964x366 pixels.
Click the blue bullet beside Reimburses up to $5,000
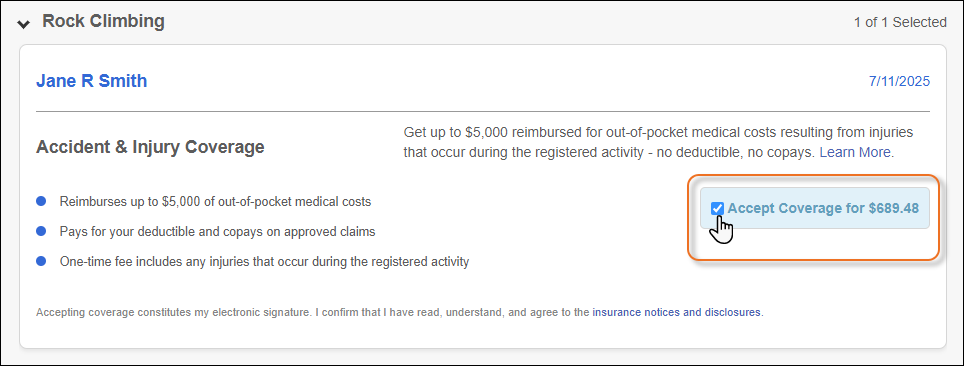point(41,201)
